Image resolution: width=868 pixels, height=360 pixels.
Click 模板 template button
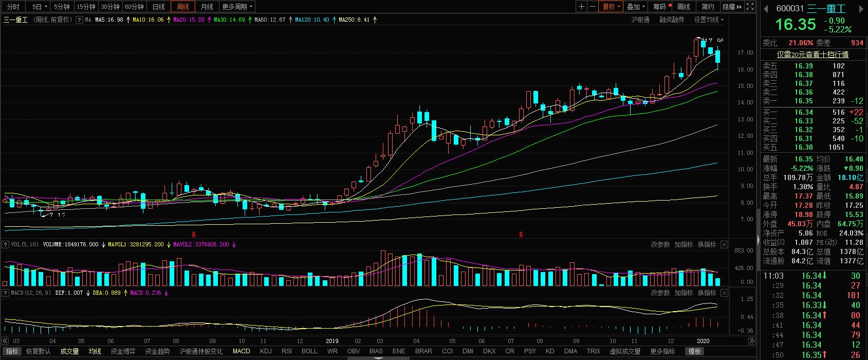click(x=695, y=351)
